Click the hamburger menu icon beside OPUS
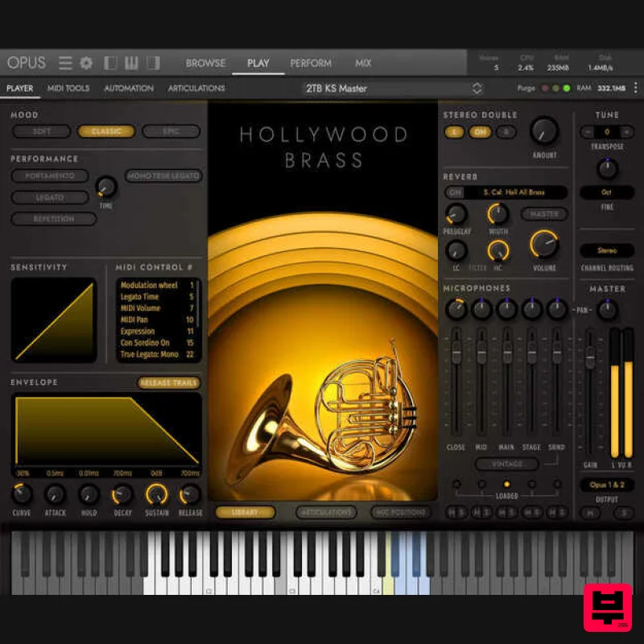Screen dimensions: 644x644 click(64, 63)
